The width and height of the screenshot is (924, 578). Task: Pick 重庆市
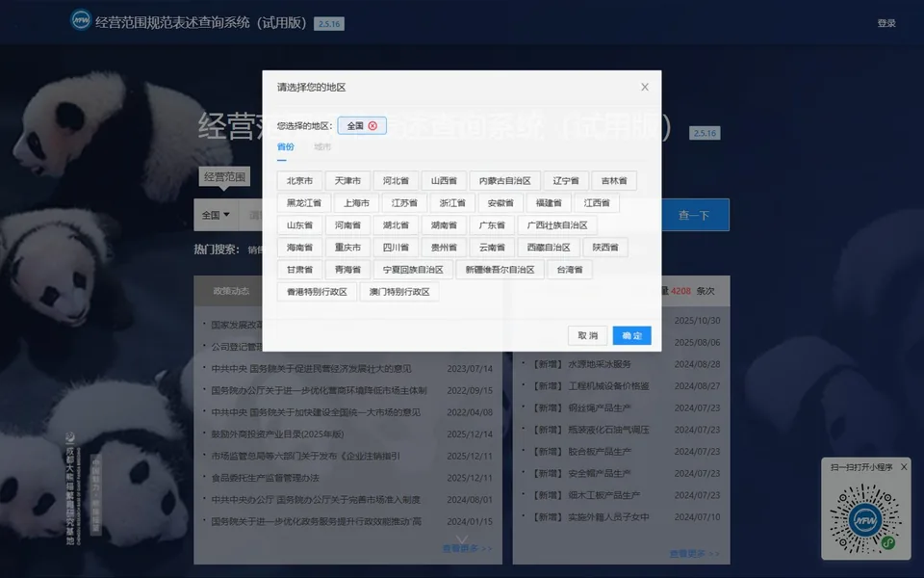point(347,248)
